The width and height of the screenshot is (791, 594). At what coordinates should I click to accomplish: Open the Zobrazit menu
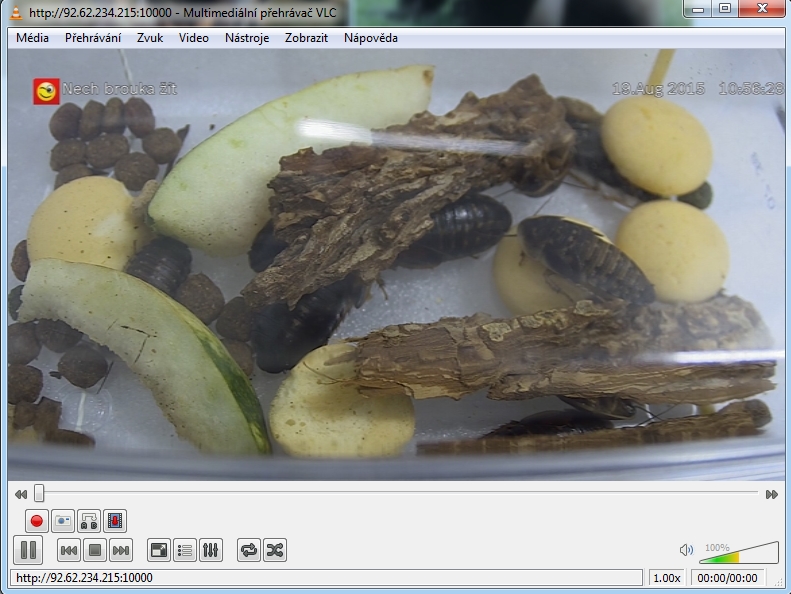[x=306, y=38]
